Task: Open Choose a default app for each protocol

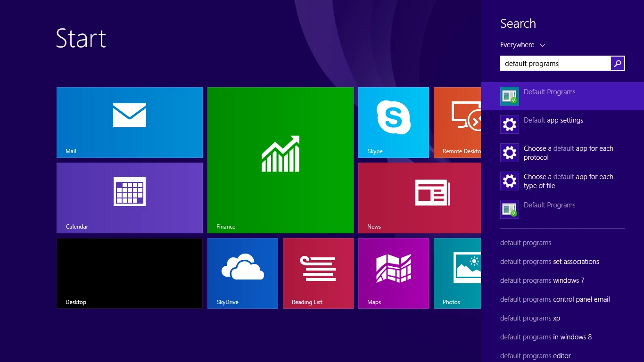Action: (562, 153)
